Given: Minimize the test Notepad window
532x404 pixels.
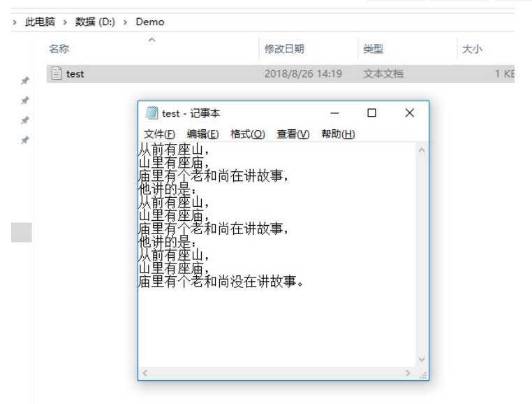Looking at the screenshot, I should pos(334,113).
